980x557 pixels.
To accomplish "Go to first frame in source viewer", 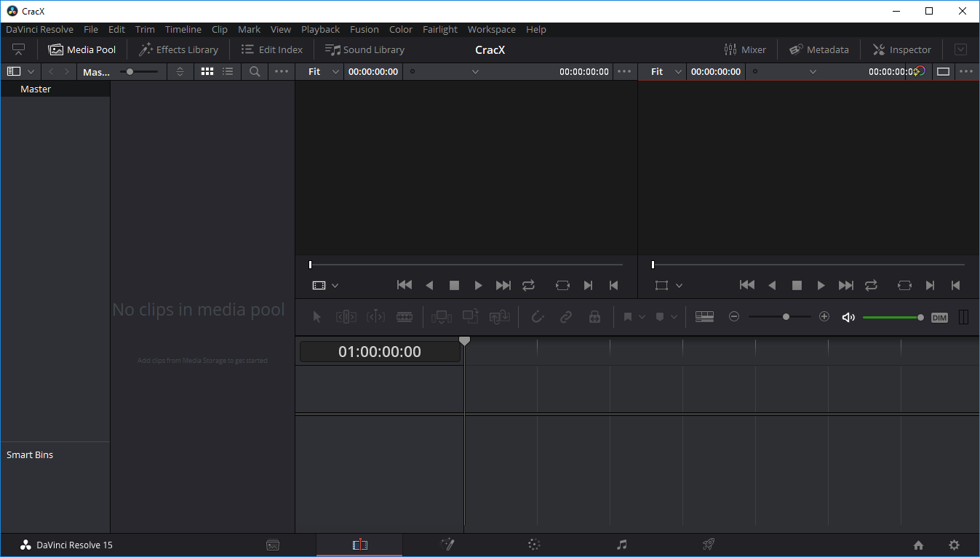I will point(405,286).
